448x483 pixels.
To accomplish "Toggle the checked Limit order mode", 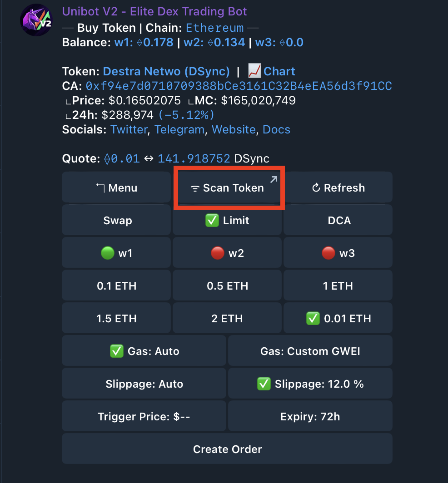I will [227, 221].
